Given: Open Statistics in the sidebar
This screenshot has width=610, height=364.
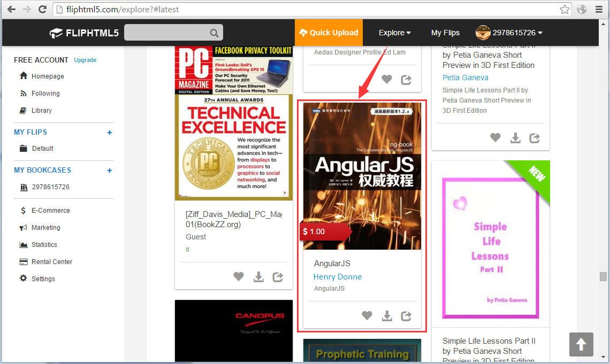Looking at the screenshot, I should click(x=38, y=244).
